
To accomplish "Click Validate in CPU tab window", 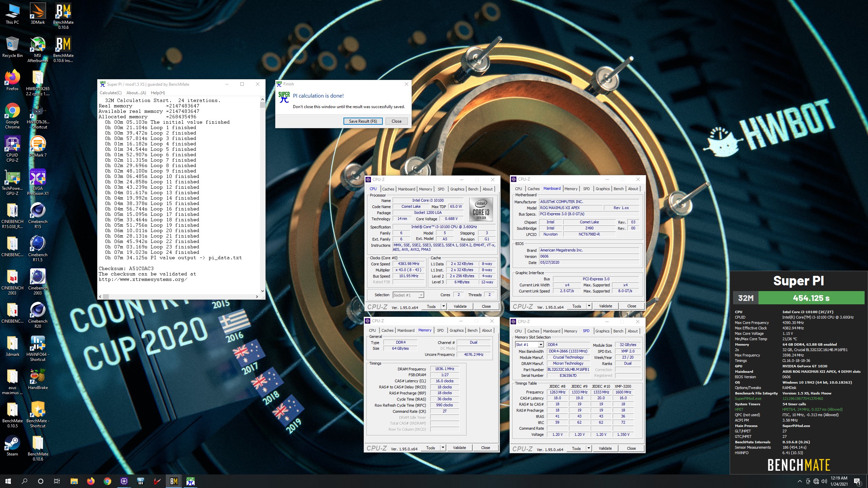I will point(460,306).
